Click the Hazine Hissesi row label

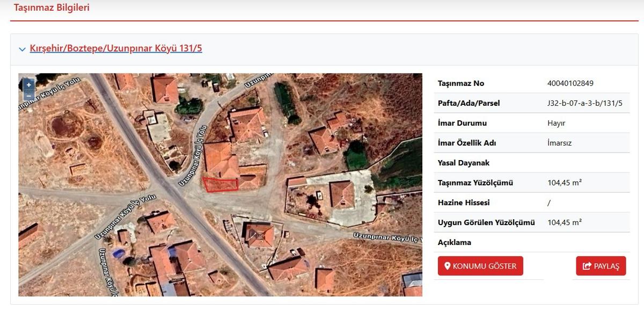pos(464,203)
